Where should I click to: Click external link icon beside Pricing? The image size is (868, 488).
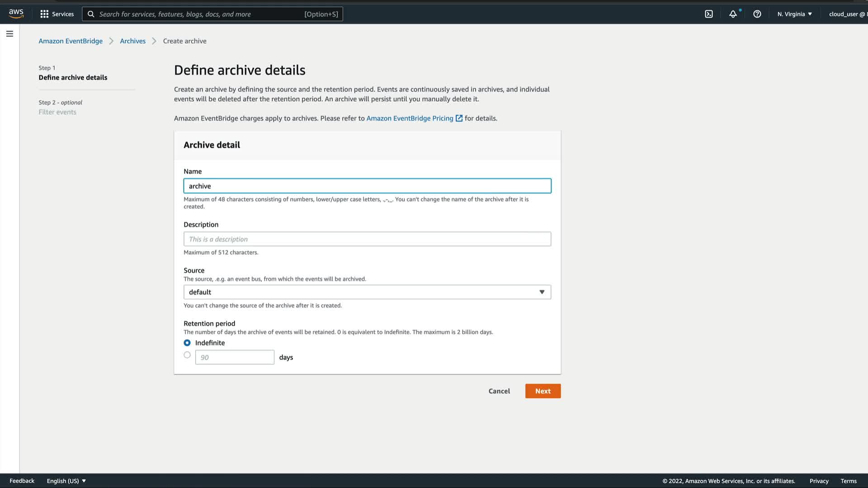pyautogui.click(x=459, y=118)
